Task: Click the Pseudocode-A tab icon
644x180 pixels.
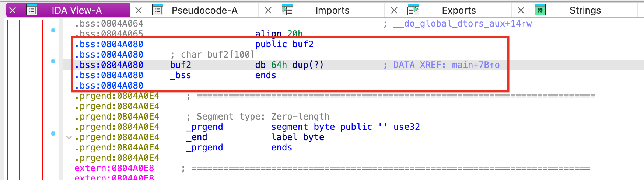Action: coord(158,10)
